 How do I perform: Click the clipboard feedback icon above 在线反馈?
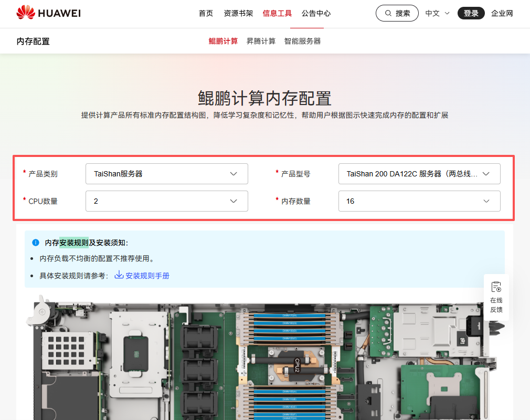[495, 287]
